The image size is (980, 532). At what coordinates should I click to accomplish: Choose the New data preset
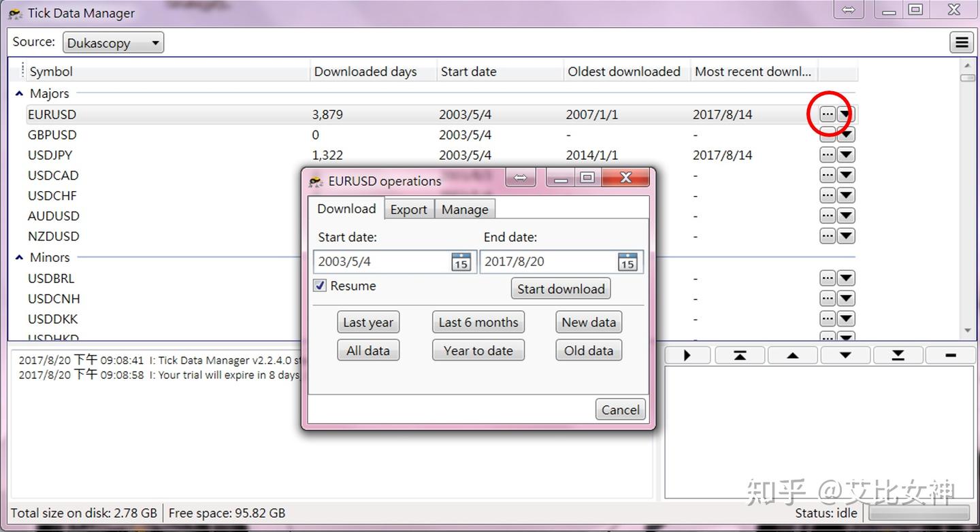pos(589,322)
